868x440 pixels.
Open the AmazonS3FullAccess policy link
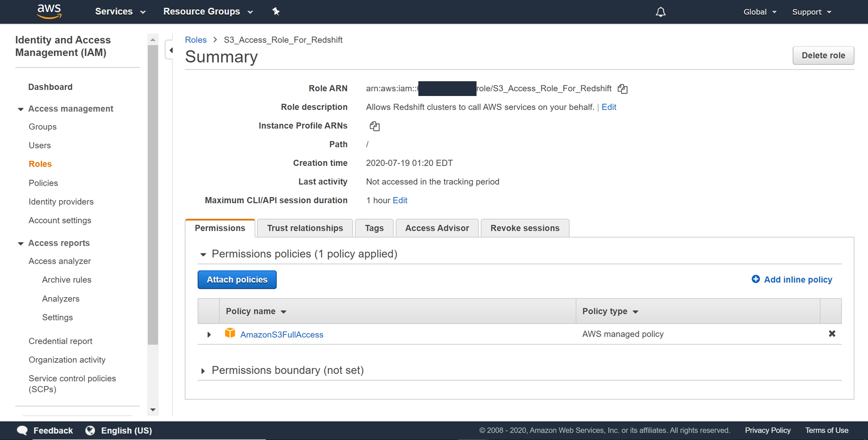click(x=282, y=334)
